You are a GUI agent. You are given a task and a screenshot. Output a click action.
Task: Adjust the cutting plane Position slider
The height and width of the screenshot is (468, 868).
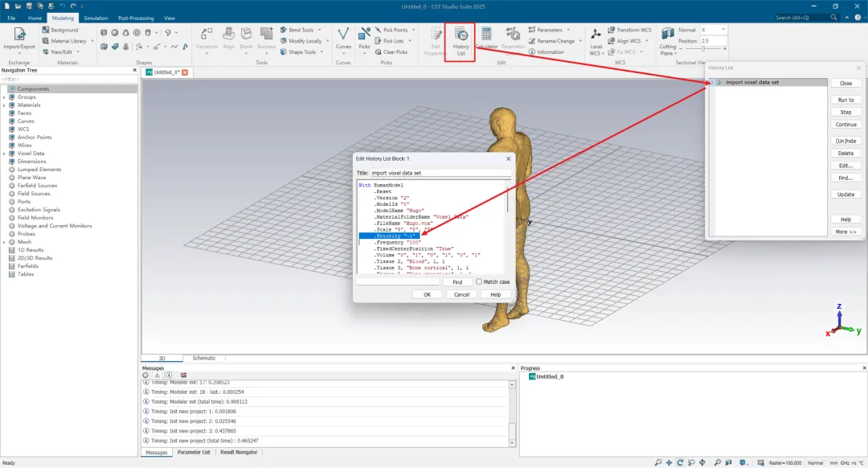click(x=702, y=49)
